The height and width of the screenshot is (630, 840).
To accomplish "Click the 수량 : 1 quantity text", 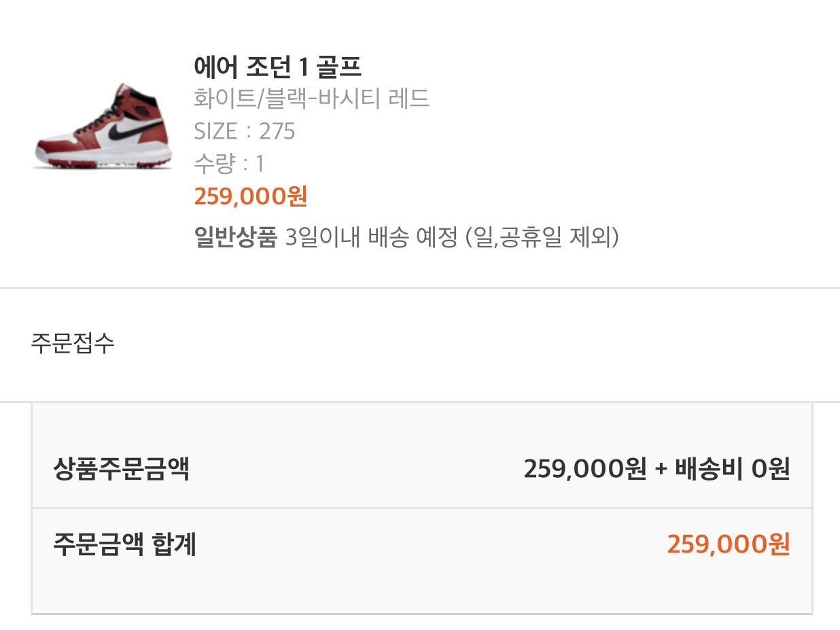I will tap(229, 163).
